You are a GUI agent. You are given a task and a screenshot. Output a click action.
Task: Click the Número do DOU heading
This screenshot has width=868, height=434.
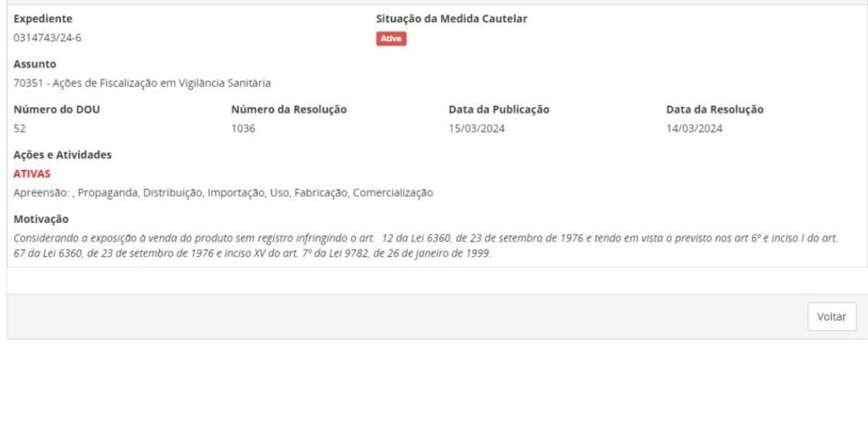tap(57, 110)
